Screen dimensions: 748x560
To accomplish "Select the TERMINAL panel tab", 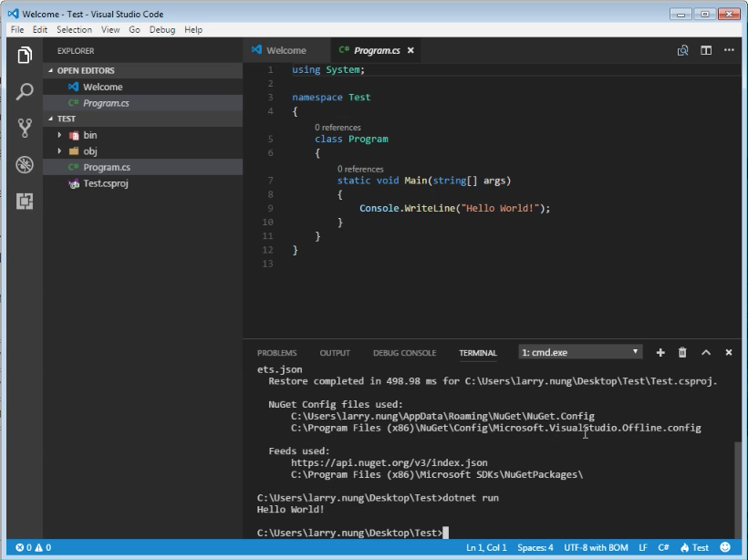I will [x=478, y=353].
